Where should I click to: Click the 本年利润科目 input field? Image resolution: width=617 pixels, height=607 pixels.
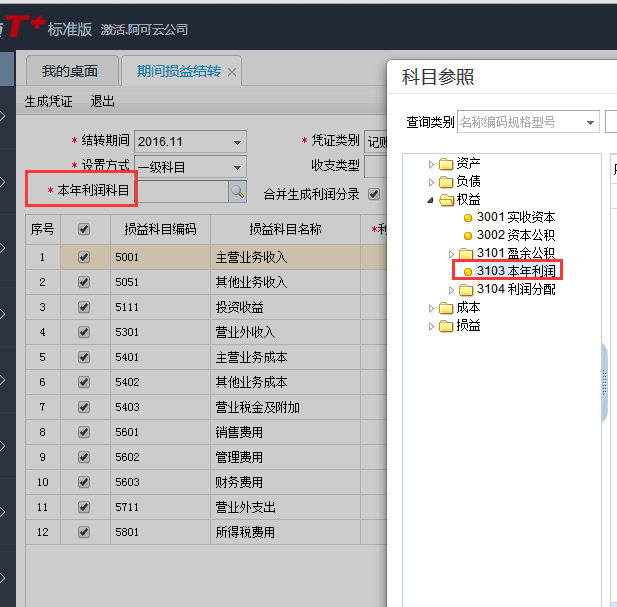pyautogui.click(x=181, y=190)
